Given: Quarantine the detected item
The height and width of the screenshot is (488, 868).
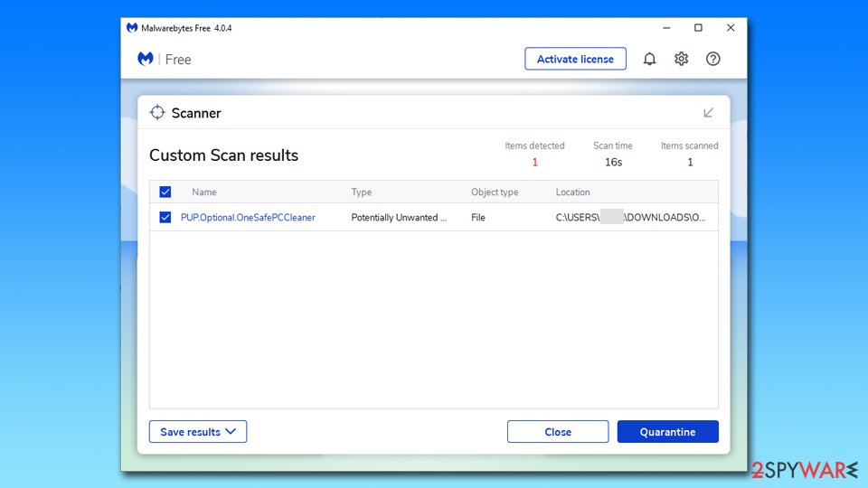Looking at the screenshot, I should [667, 432].
